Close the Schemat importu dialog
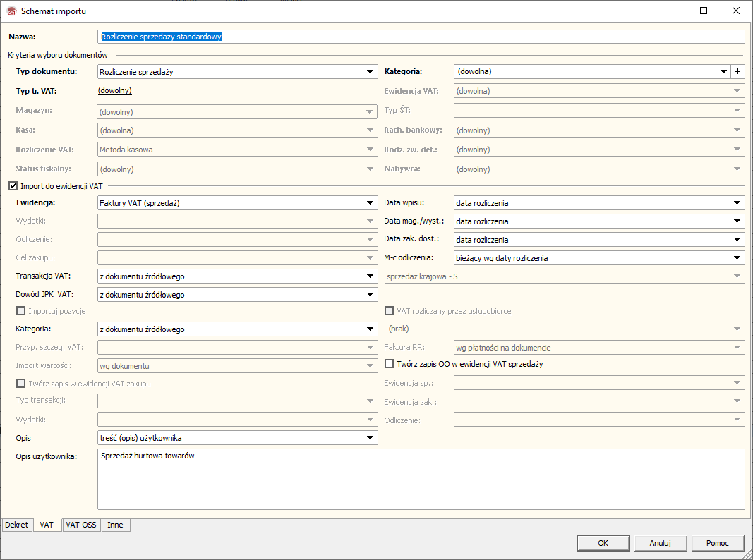This screenshot has height=560, width=753. (735, 11)
